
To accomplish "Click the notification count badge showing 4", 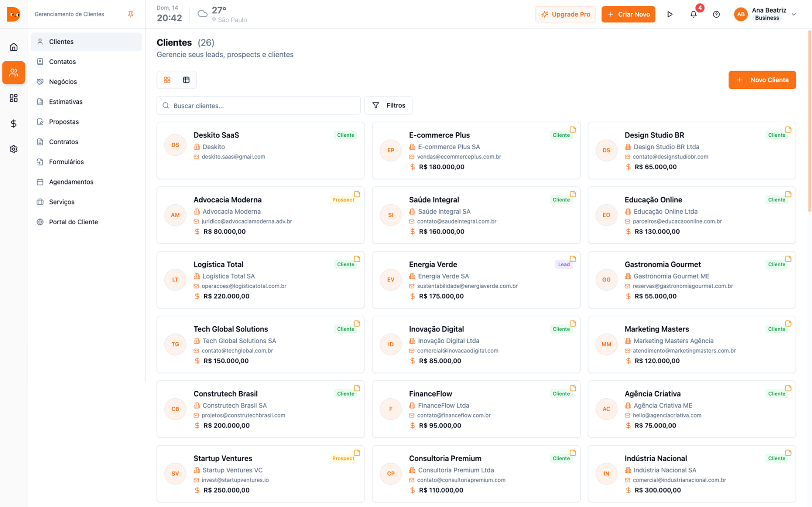I will [x=700, y=8].
